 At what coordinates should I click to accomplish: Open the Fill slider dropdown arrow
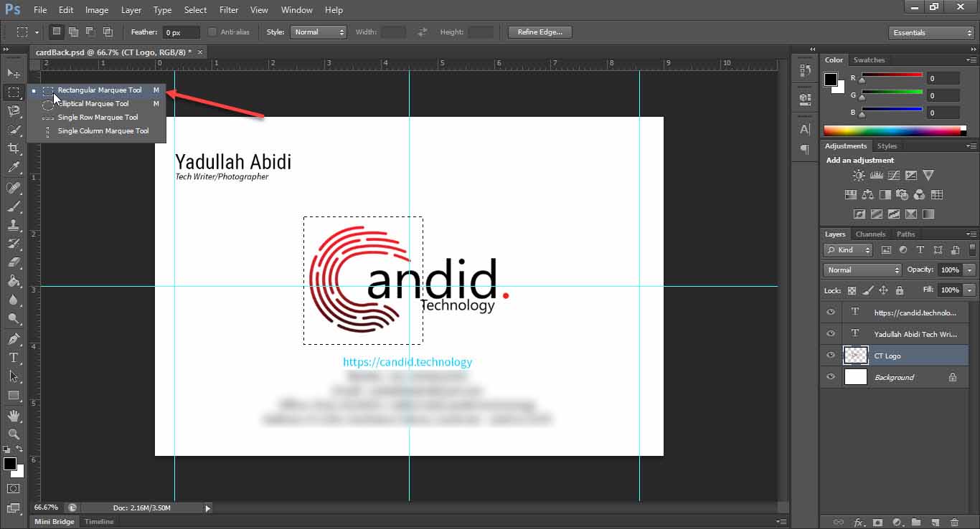970,290
